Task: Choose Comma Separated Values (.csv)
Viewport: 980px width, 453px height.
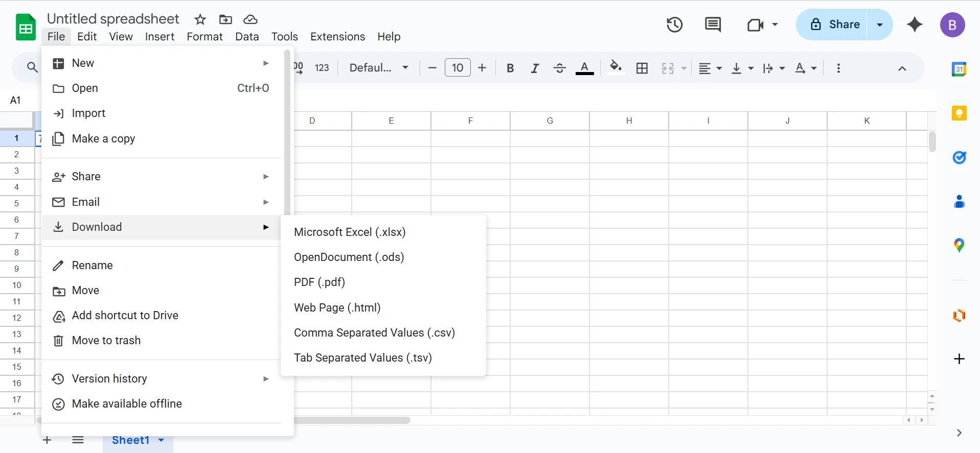Action: tap(374, 332)
